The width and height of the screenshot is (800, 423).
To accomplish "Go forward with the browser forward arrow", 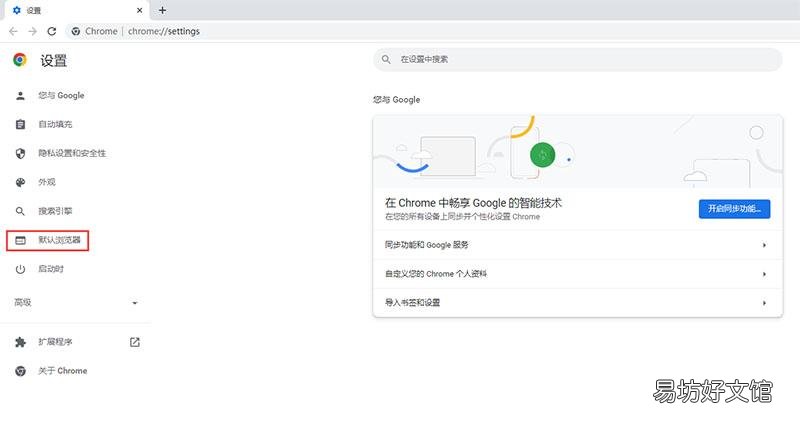I will 33,31.
